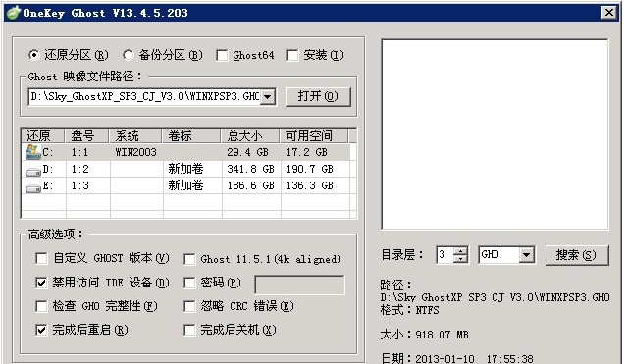This screenshot has width=624, height=364.
Task: Enable the Ghost64 checkbox
Action: tap(222, 55)
